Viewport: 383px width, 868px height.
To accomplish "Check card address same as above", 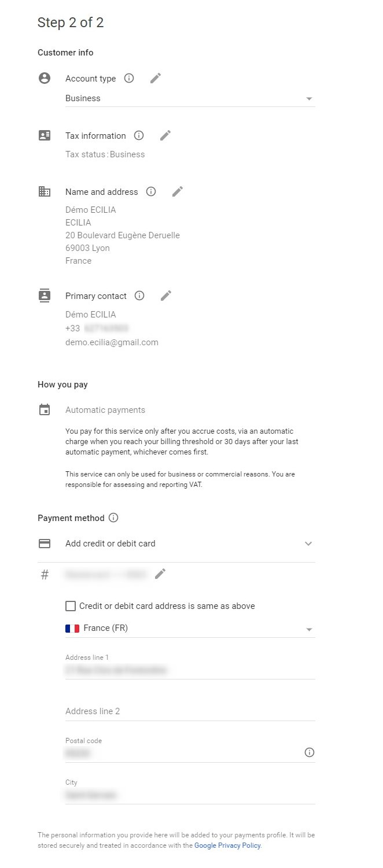I will (x=71, y=606).
